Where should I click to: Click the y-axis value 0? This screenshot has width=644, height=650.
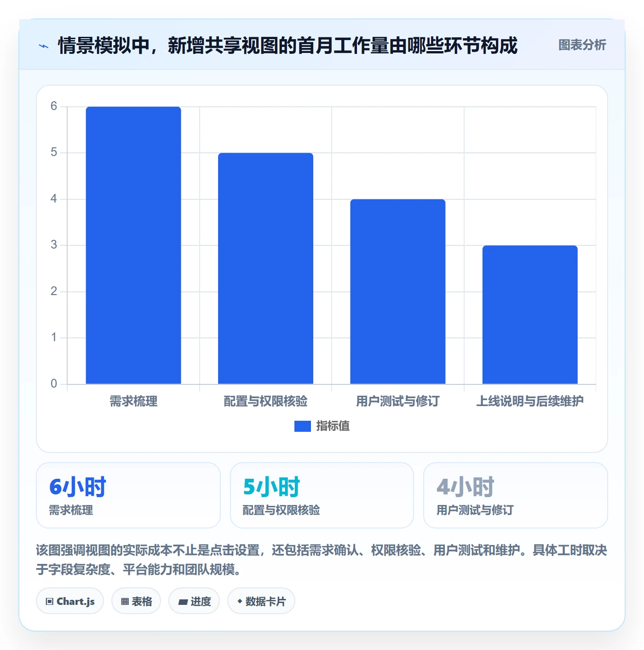tap(54, 384)
